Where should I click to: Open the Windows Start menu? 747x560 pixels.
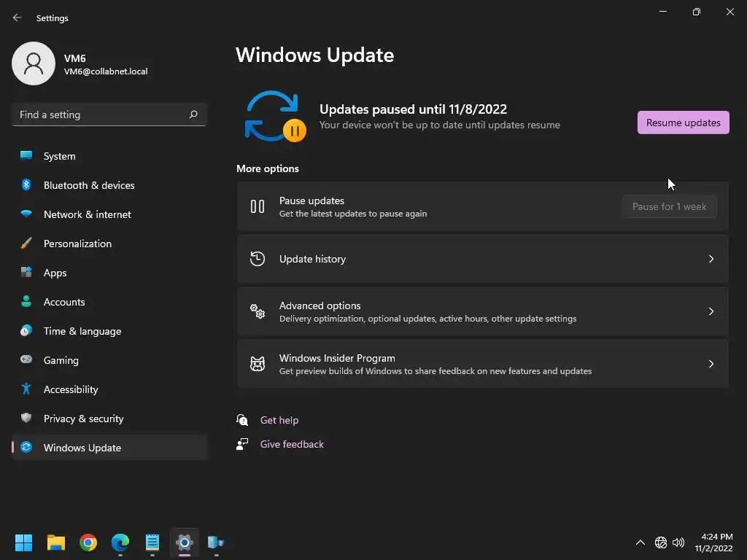click(23, 542)
